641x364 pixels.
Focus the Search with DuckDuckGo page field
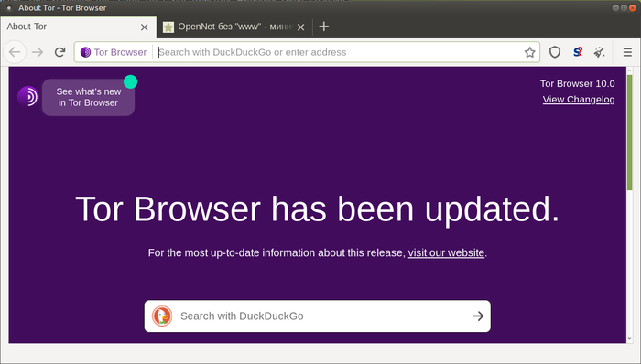coord(317,316)
